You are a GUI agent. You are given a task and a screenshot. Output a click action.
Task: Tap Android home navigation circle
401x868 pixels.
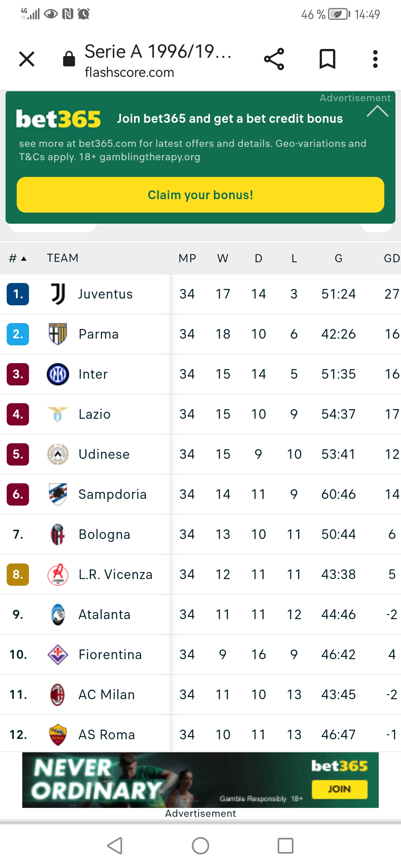click(200, 846)
